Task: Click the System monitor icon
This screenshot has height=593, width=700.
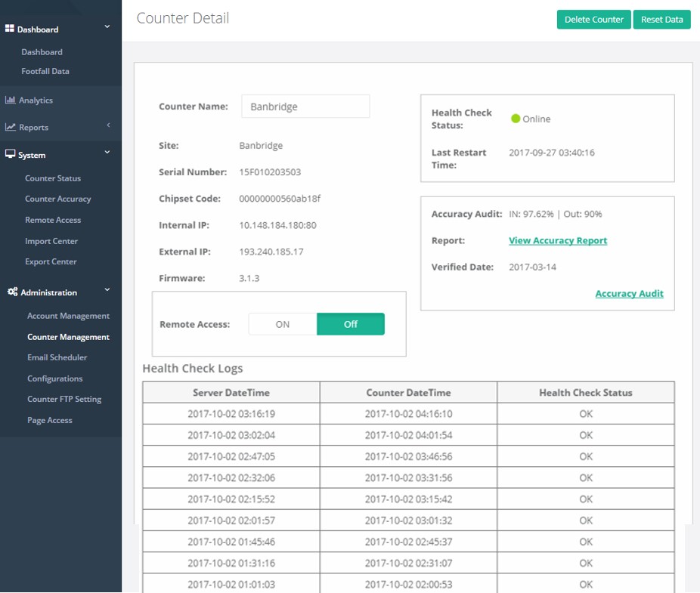Action: 11,154
